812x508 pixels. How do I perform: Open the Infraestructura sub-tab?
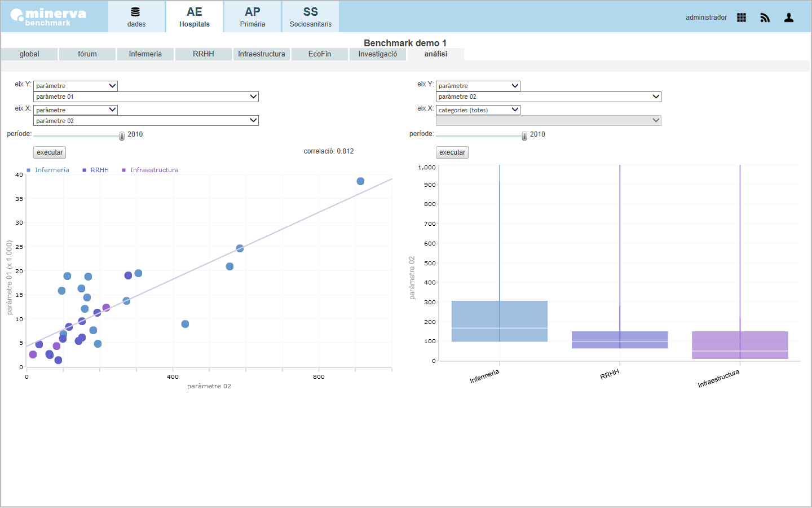(x=262, y=54)
